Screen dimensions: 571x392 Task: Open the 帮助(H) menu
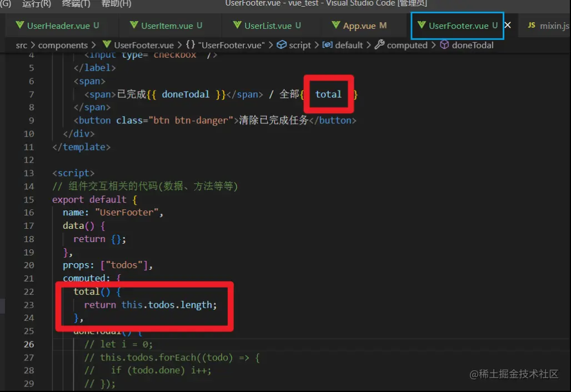(x=116, y=4)
